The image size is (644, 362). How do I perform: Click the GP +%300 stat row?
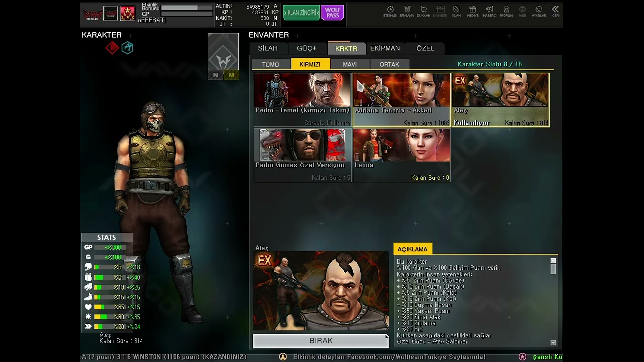point(107,247)
